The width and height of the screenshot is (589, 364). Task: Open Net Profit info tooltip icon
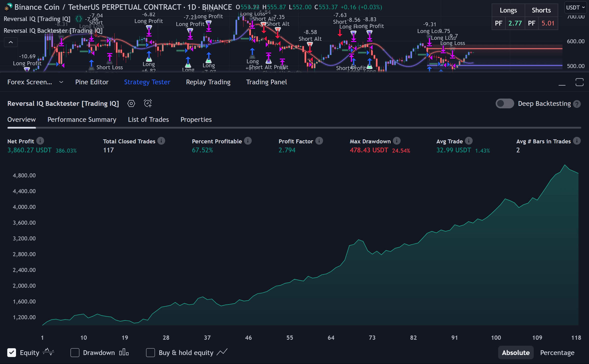click(x=40, y=141)
